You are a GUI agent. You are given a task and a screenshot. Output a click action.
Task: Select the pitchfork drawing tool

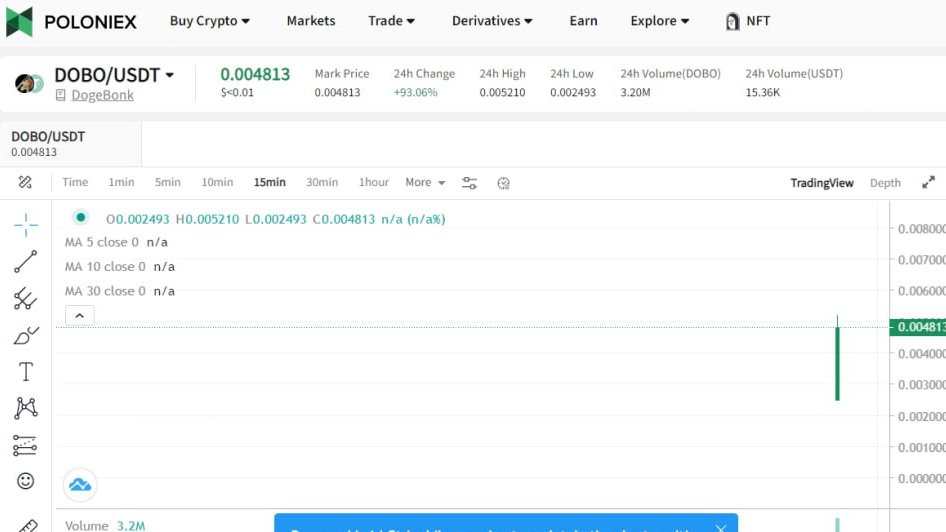point(25,299)
